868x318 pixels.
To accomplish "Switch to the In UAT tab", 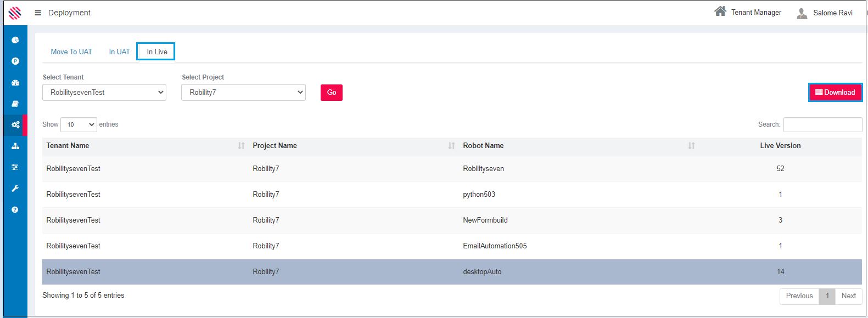I will click(119, 52).
